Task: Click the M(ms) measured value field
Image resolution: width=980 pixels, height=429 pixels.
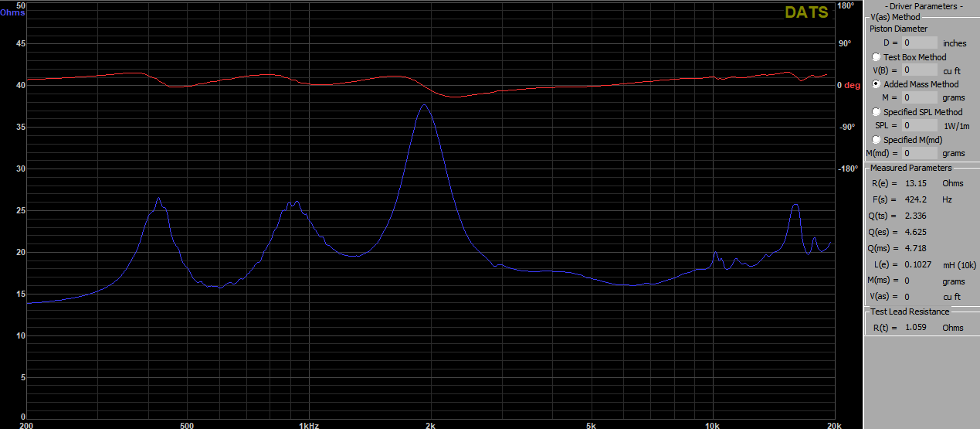Action: pyautogui.click(x=907, y=280)
